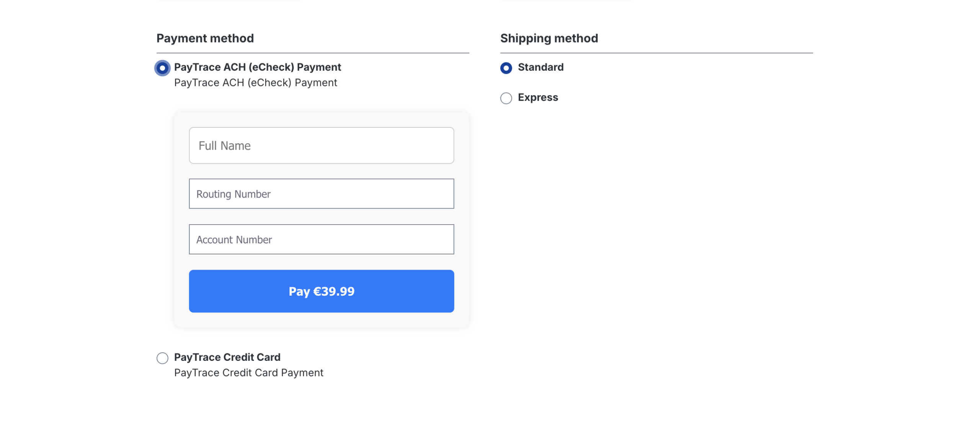
Task: Choose the Standard shipping radio button
Action: (x=506, y=68)
